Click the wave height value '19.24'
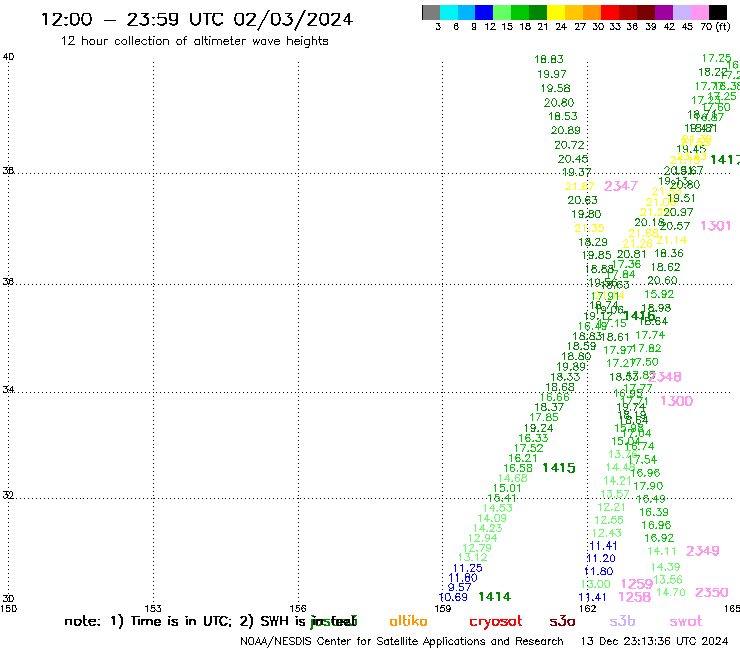 538,428
